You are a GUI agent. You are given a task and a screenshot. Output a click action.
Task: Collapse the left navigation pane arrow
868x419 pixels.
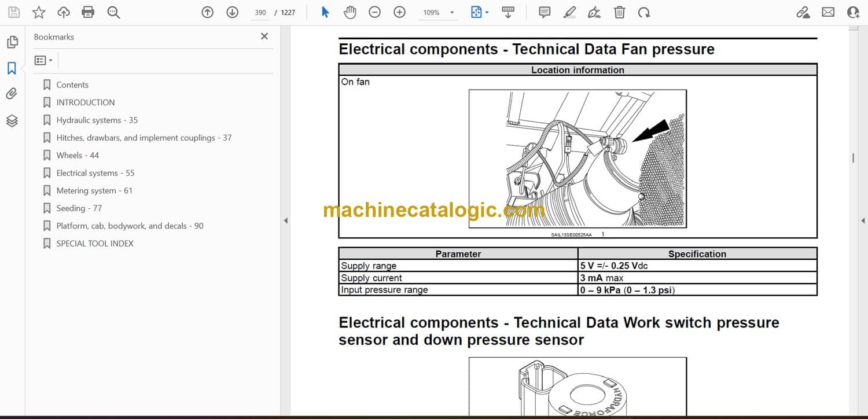click(285, 220)
